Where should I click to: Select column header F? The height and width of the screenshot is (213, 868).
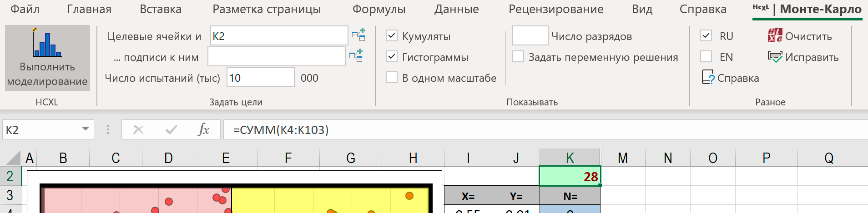(x=288, y=158)
